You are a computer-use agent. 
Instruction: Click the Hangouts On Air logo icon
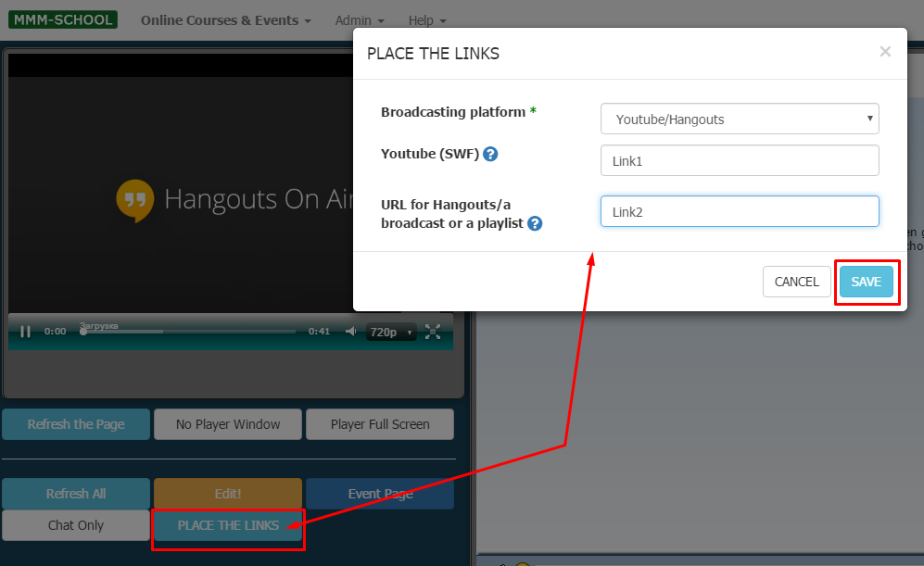click(135, 200)
